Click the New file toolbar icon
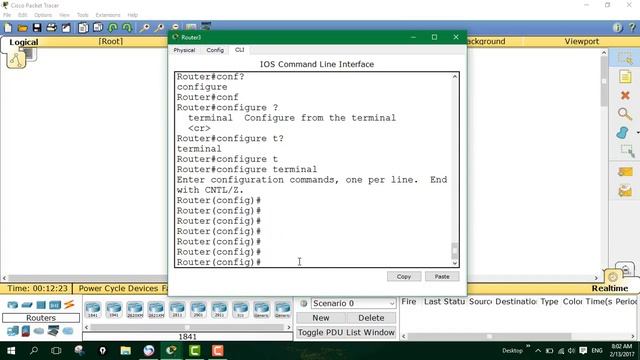The height and width of the screenshot is (360, 640). (8, 28)
